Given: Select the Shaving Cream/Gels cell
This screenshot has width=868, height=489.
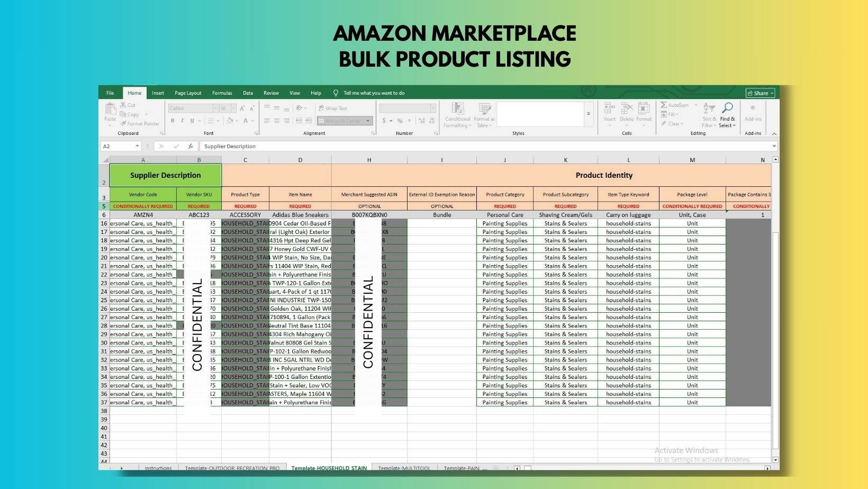Looking at the screenshot, I should [x=565, y=215].
